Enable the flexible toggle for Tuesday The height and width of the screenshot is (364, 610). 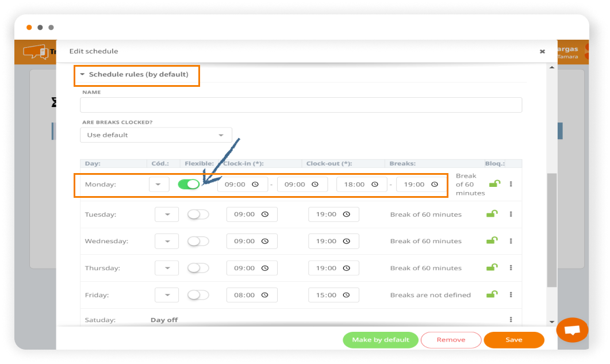click(x=198, y=214)
